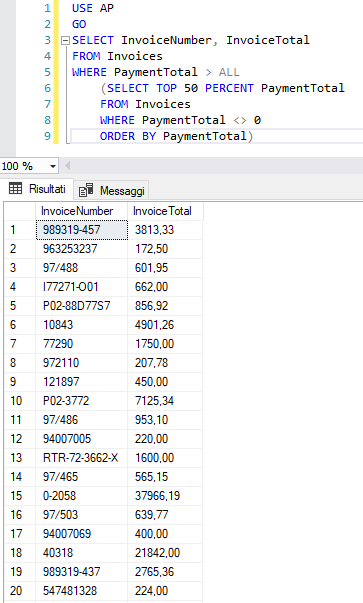The image size is (363, 603).
Task: Click the horizontal scrollbar left arrow
Action: (x=68, y=166)
